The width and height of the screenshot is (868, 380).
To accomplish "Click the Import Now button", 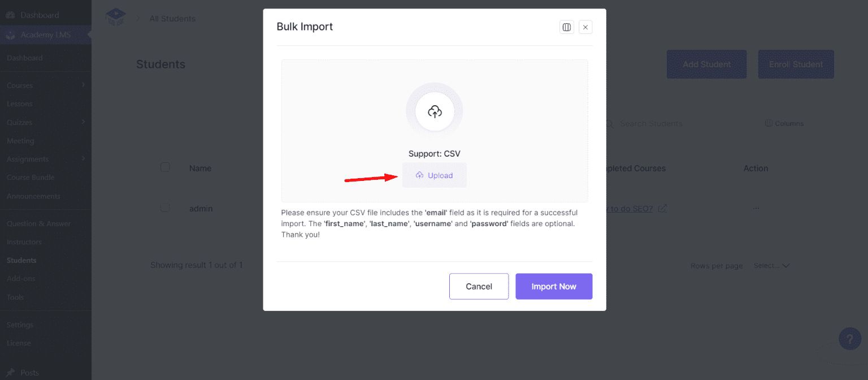I will pyautogui.click(x=554, y=286).
